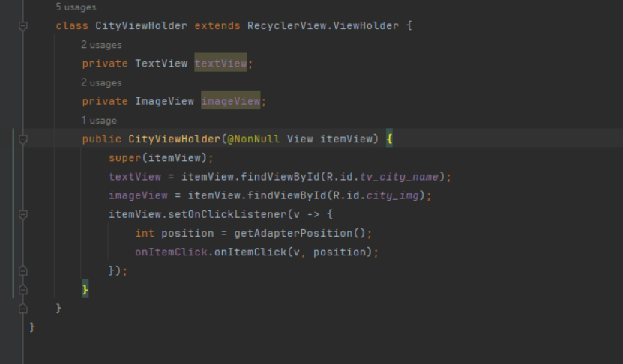Screen dimensions: 623x364
Task: Click 'tv_city_name' resource id
Action: [399, 177]
